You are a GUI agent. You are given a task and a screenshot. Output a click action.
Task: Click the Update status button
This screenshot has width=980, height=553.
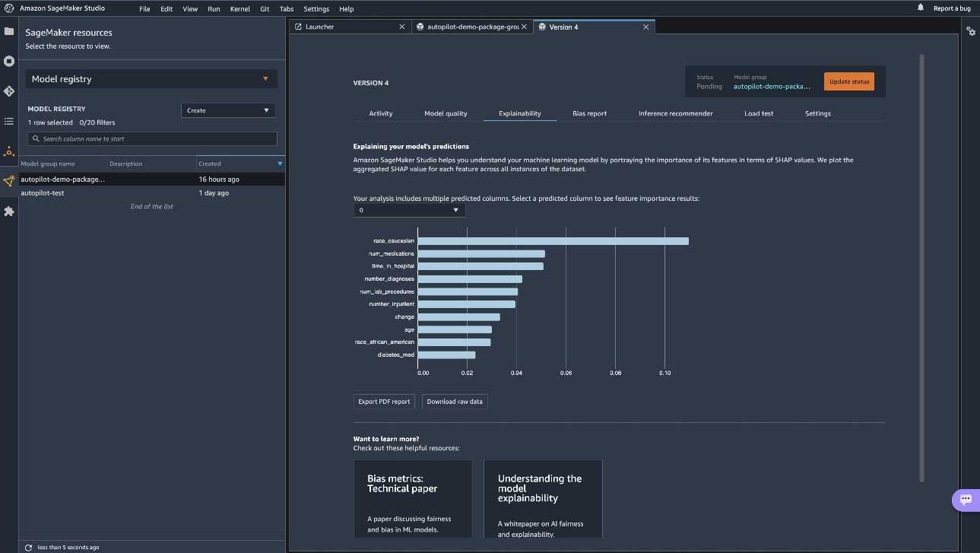point(849,81)
